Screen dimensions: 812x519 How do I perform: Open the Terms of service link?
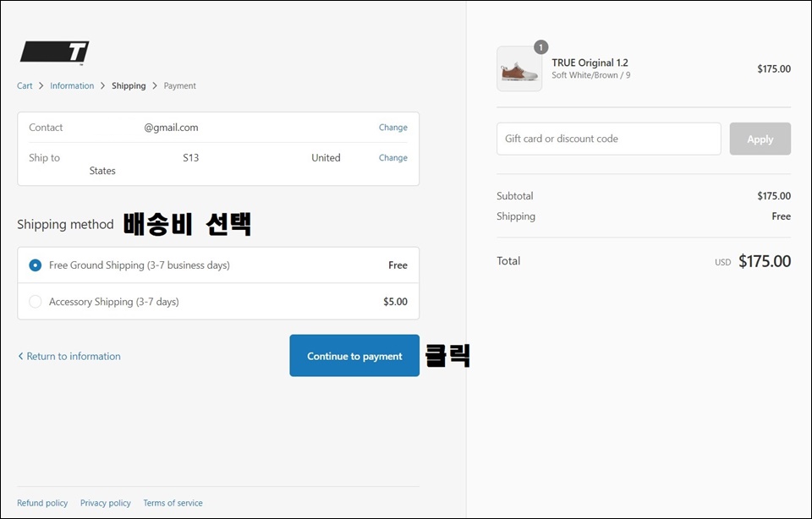tap(173, 503)
